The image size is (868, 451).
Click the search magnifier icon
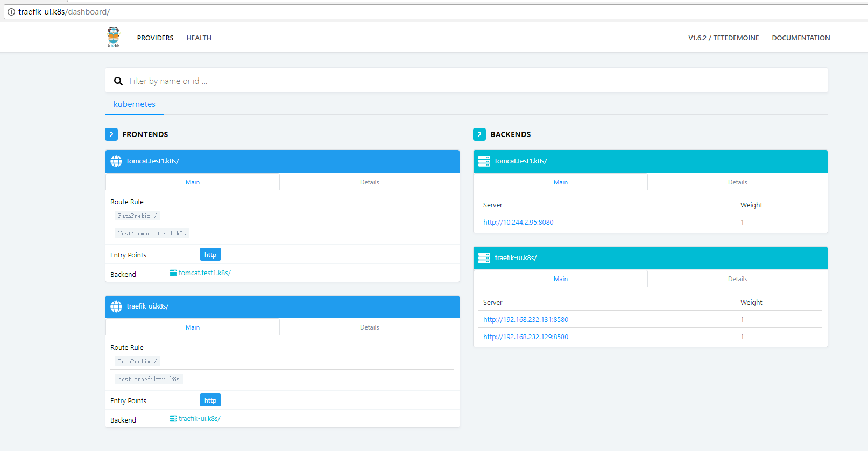118,81
